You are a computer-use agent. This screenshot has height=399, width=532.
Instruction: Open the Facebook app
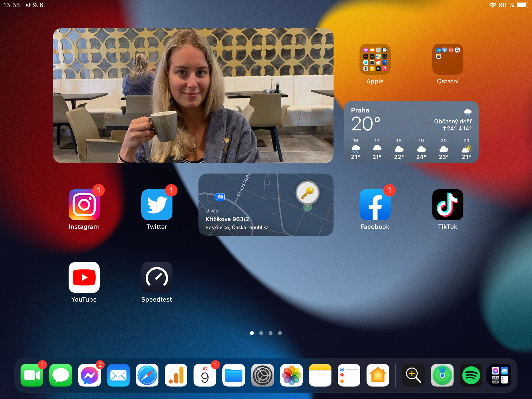(375, 205)
